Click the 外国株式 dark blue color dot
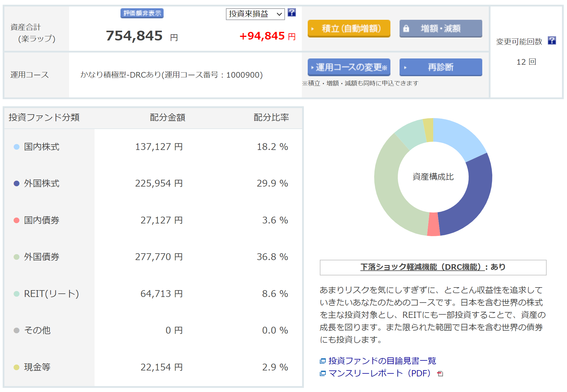567x392 pixels. point(17,184)
